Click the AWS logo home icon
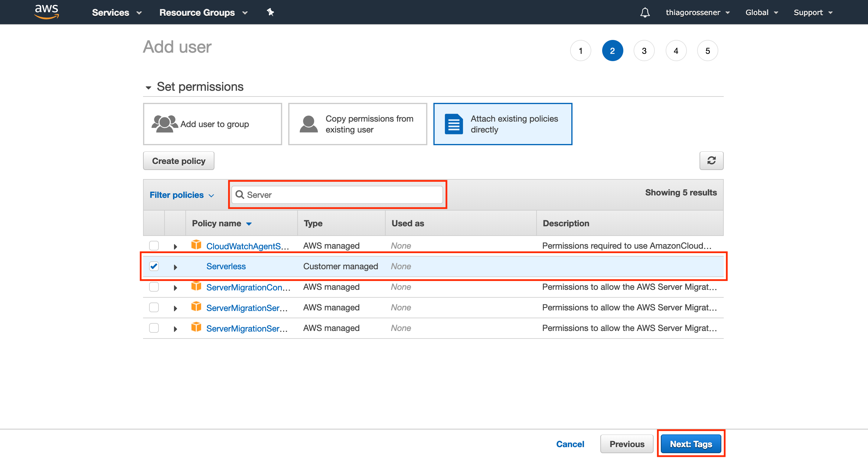 coord(47,12)
